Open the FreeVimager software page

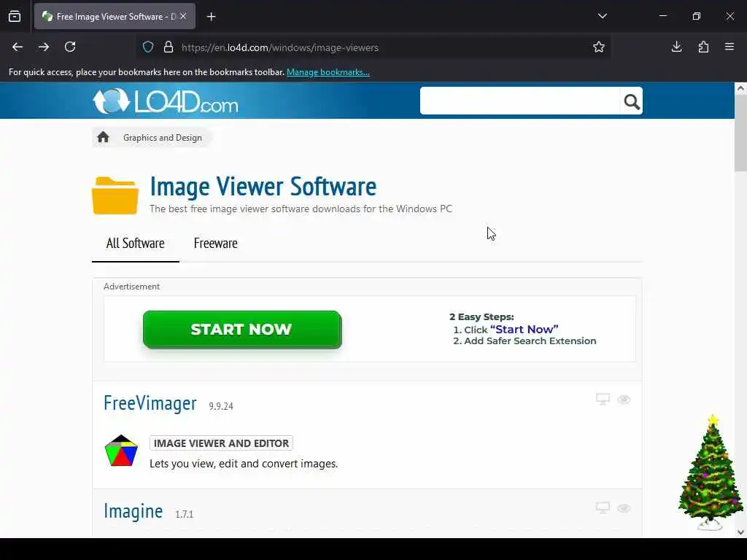click(150, 402)
